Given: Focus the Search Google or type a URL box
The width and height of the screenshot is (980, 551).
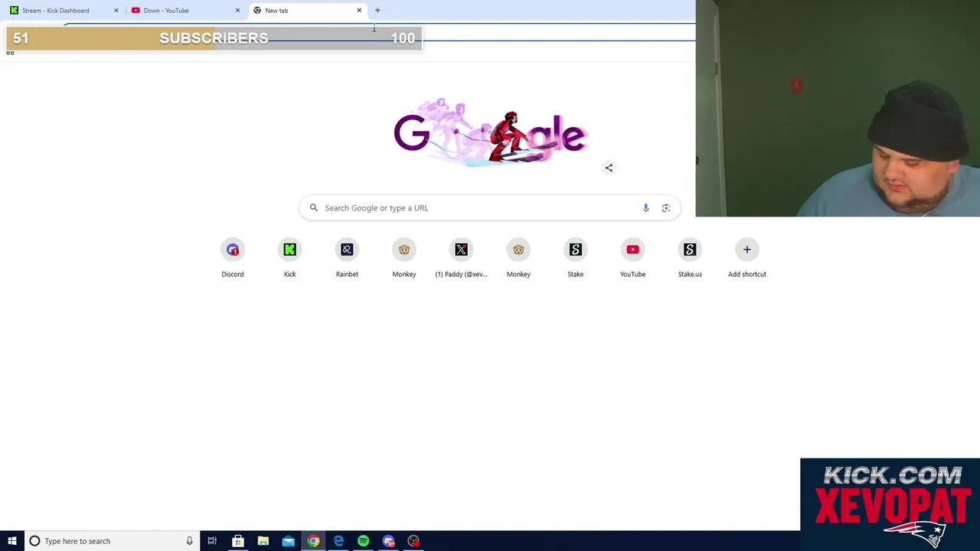Looking at the screenshot, I should [x=490, y=207].
